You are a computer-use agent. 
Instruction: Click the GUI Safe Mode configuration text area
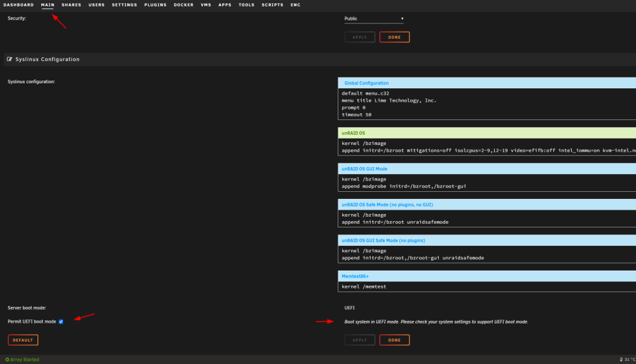pyautogui.click(x=487, y=254)
